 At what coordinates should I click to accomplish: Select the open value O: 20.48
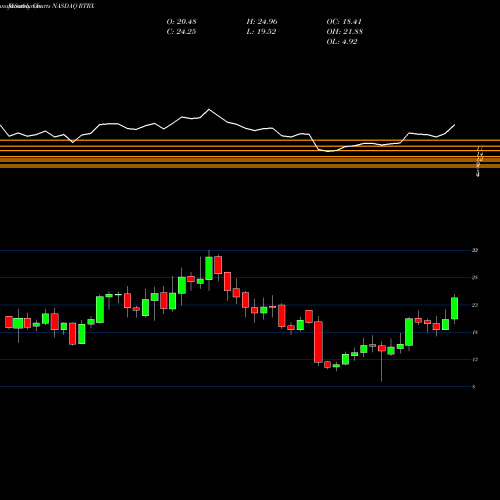pos(181,22)
